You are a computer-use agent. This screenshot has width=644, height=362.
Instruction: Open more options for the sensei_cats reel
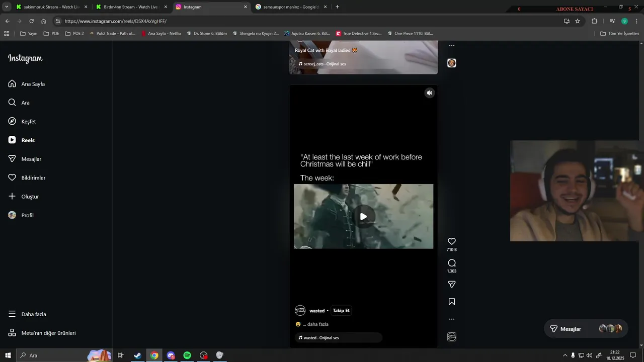click(452, 45)
